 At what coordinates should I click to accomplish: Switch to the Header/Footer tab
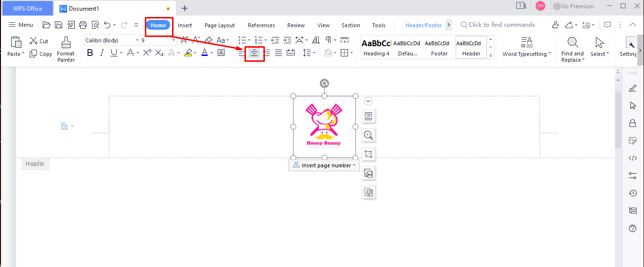pos(424,25)
